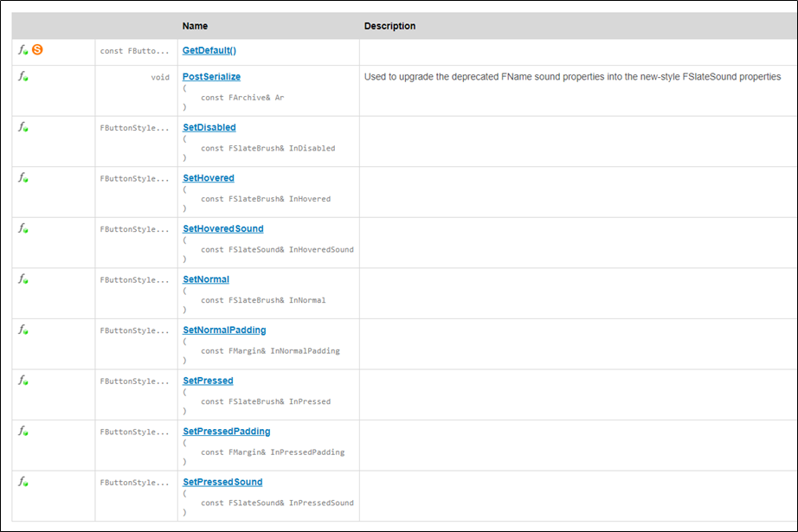Click the function icon in the SetPressedSound row
Screen dimensions: 798x532
pyautogui.click(x=23, y=481)
